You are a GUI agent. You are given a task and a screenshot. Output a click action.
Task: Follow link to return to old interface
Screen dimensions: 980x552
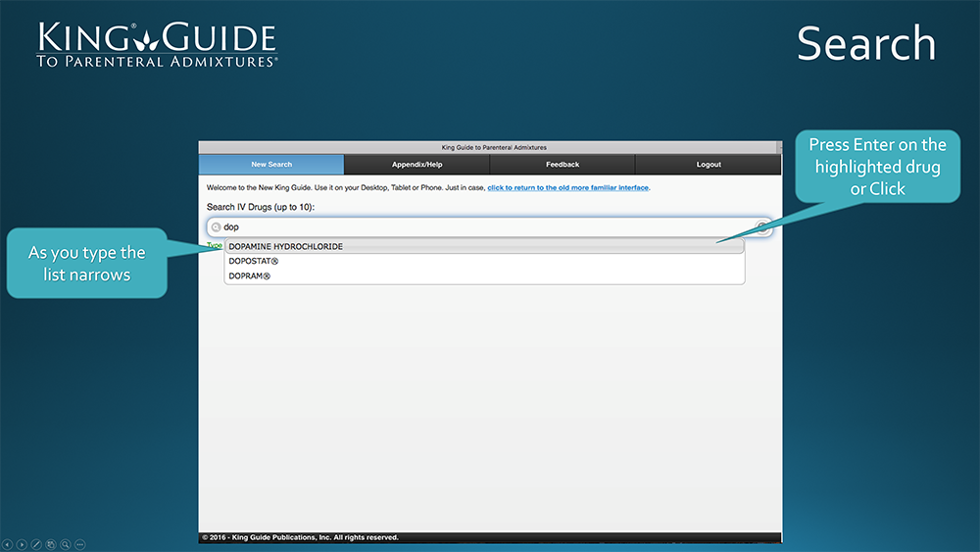click(x=567, y=187)
